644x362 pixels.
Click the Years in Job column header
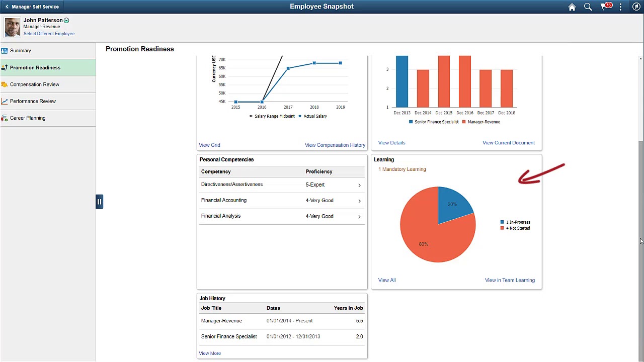[x=348, y=308]
